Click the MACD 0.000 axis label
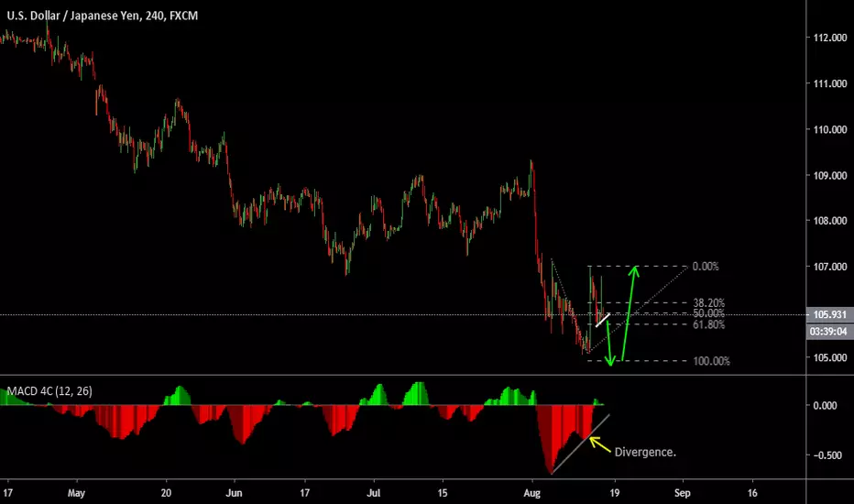The width and height of the screenshot is (854, 504). pos(825,405)
